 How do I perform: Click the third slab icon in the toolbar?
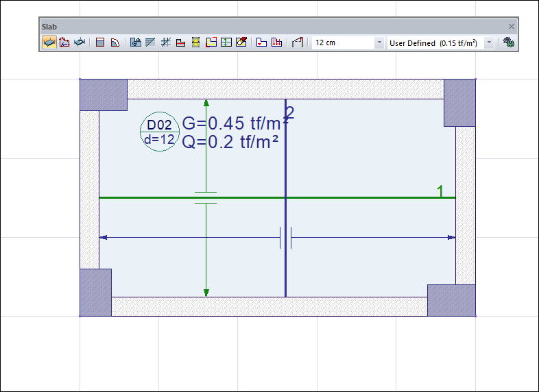point(80,42)
